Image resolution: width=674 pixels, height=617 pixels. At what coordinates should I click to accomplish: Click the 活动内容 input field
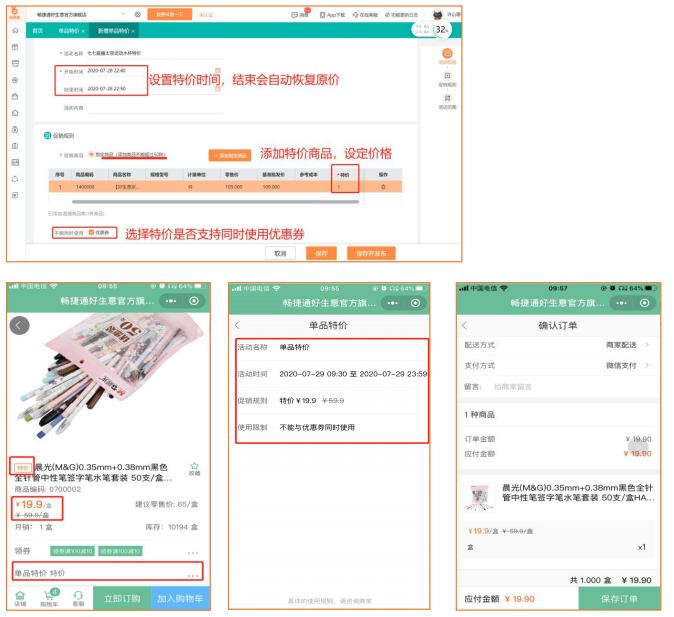point(154,108)
